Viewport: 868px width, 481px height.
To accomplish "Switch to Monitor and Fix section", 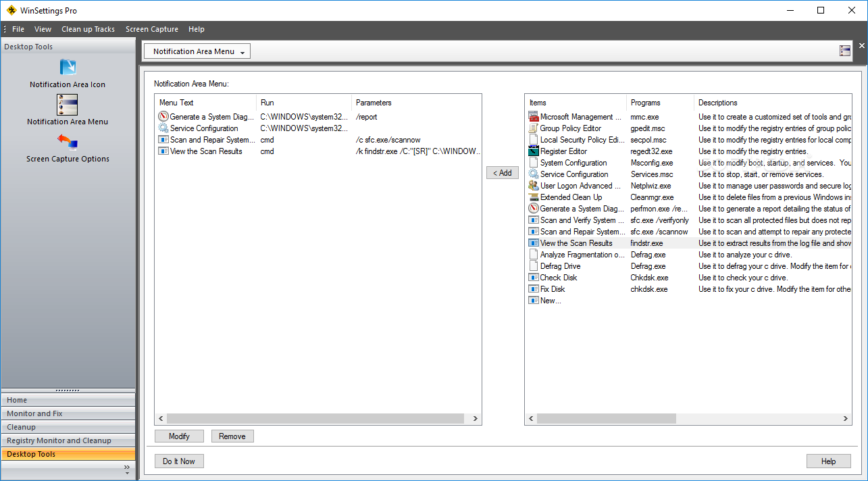I will [68, 413].
